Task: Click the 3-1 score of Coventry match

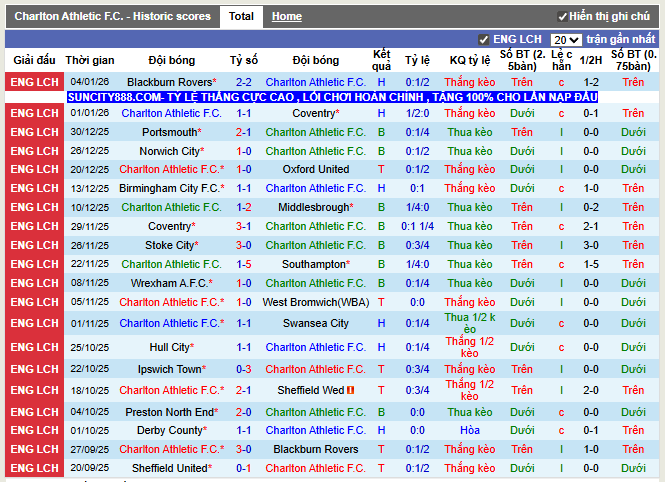Action: pos(243,226)
